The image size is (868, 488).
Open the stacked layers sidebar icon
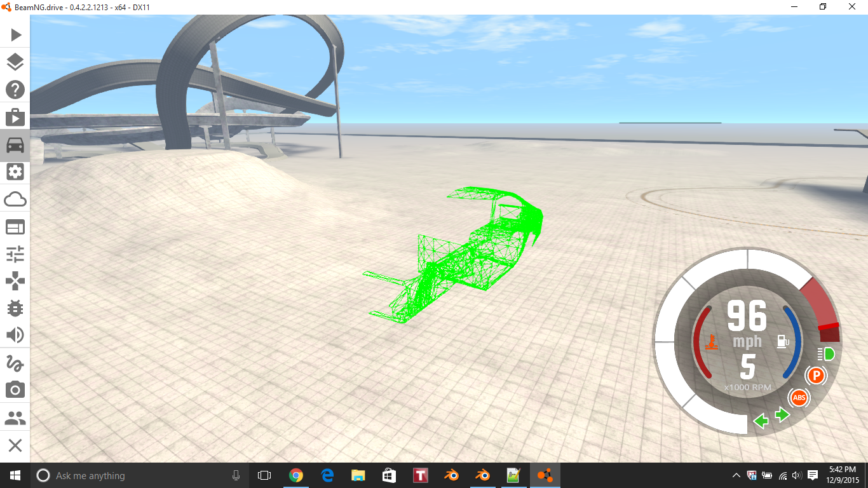pos(15,62)
